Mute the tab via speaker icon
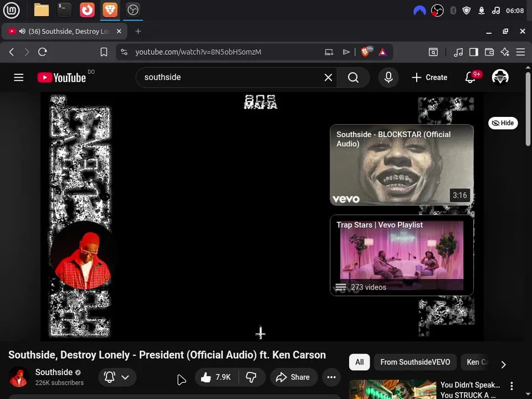 (22, 31)
